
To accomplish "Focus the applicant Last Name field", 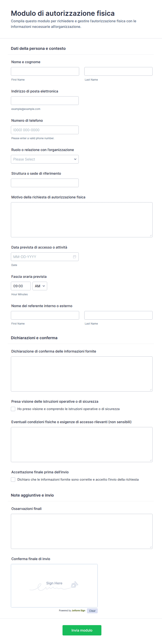I will click(x=118, y=71).
